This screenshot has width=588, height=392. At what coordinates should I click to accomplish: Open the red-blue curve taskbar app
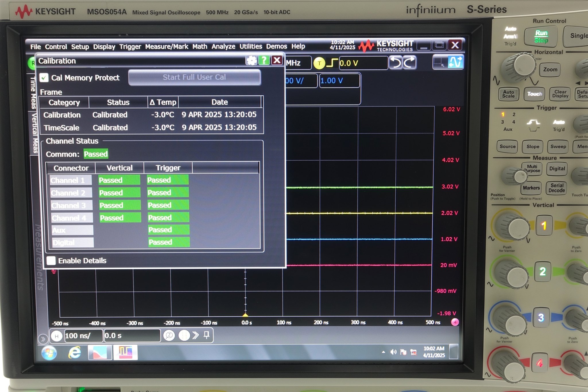[100, 352]
